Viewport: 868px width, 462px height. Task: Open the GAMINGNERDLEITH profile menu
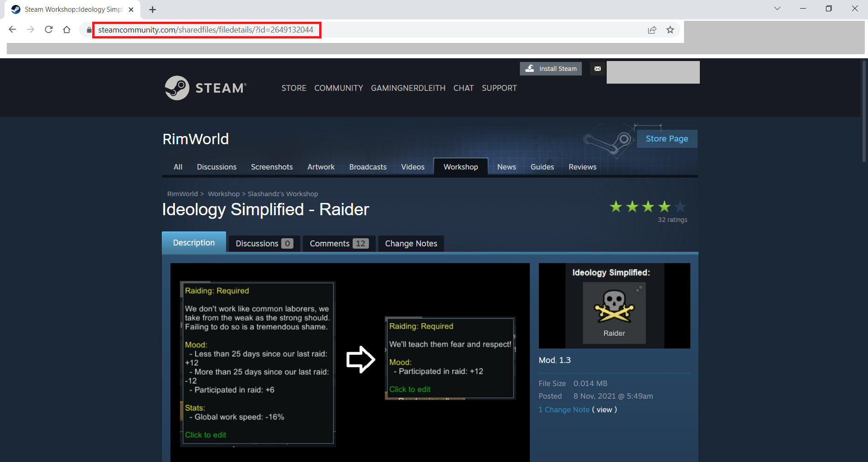pyautogui.click(x=408, y=88)
